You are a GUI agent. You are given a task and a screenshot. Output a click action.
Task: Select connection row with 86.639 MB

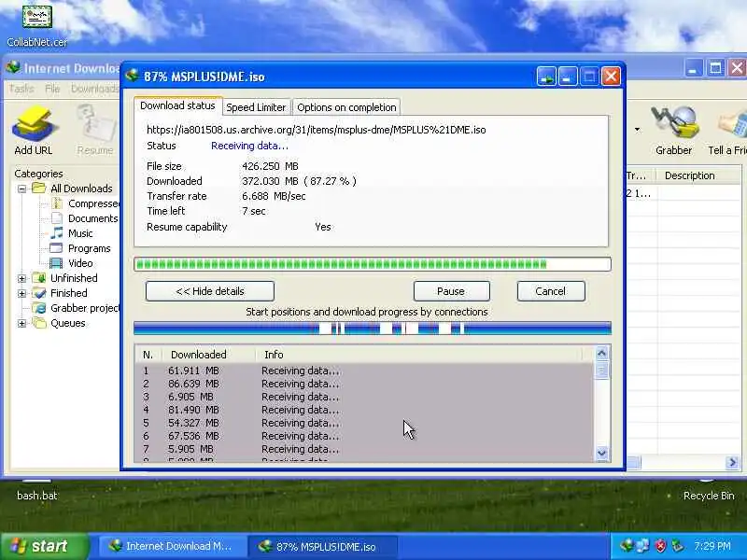364,384
